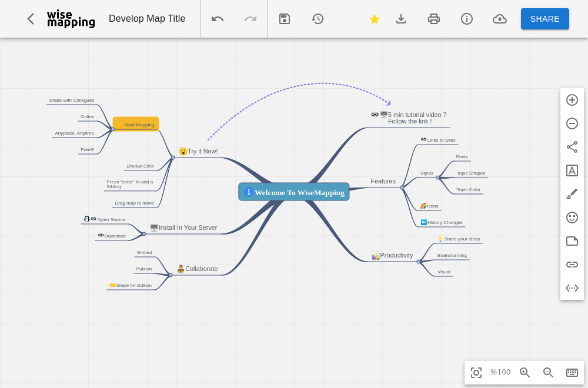Select the Productivity topic

pyautogui.click(x=392, y=256)
